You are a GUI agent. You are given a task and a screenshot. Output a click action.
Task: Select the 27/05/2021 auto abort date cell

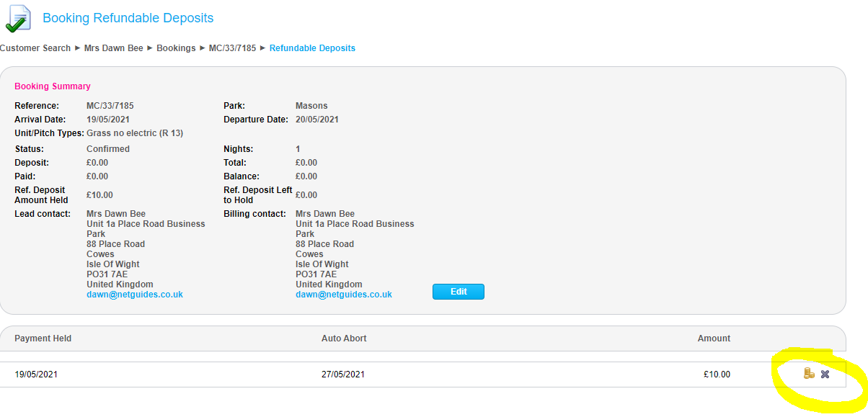tap(343, 375)
